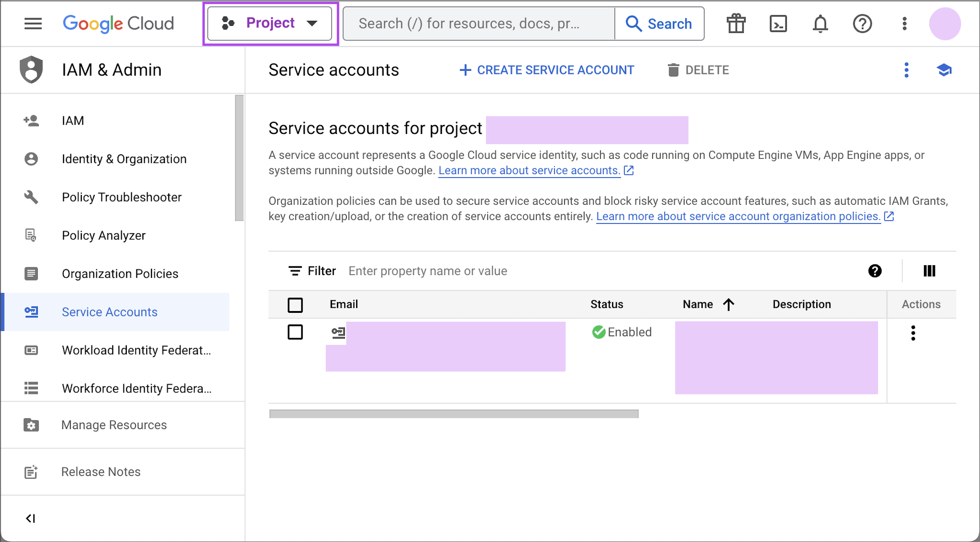Click the Service Accounts key icon
The width and height of the screenshot is (980, 542).
[x=31, y=312]
